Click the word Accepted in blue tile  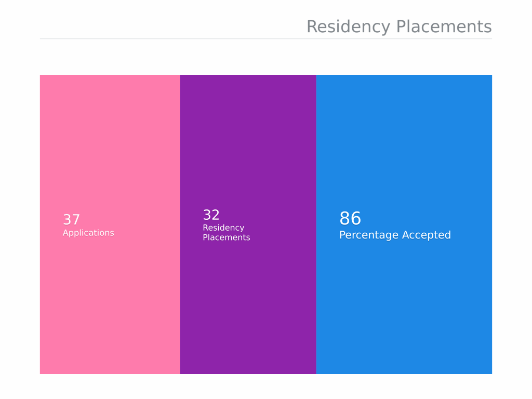[427, 235]
